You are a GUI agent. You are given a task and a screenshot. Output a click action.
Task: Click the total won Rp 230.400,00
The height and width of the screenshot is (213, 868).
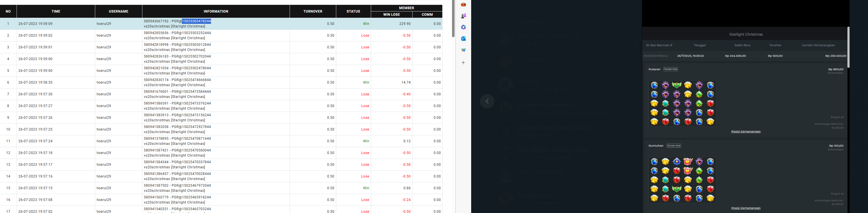(836, 56)
